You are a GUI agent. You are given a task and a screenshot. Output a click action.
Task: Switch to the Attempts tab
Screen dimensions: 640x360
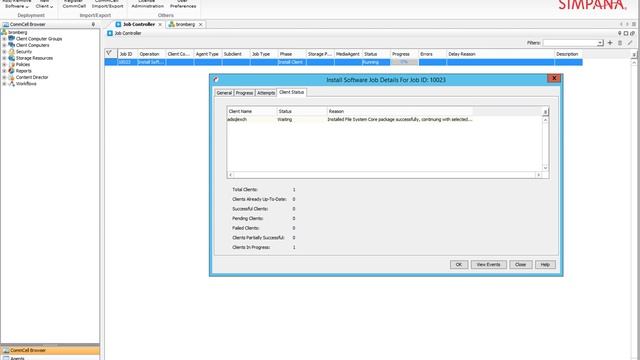(266, 93)
